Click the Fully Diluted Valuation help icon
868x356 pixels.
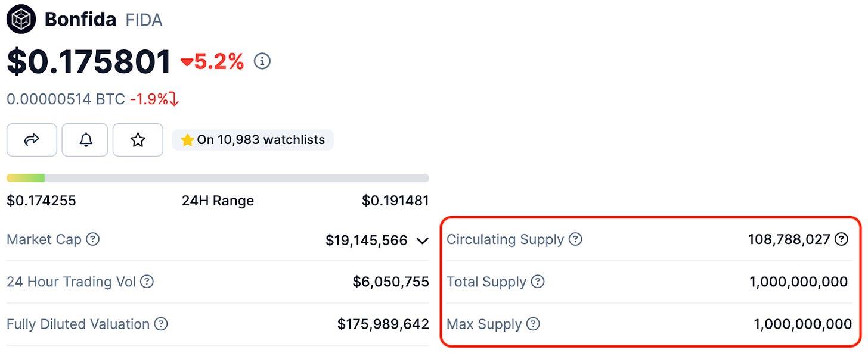coord(161,324)
